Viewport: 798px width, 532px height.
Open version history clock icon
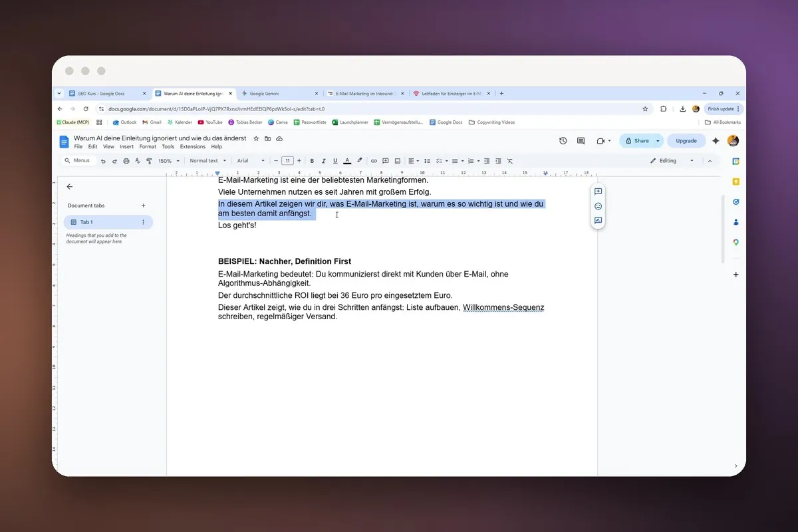563,141
